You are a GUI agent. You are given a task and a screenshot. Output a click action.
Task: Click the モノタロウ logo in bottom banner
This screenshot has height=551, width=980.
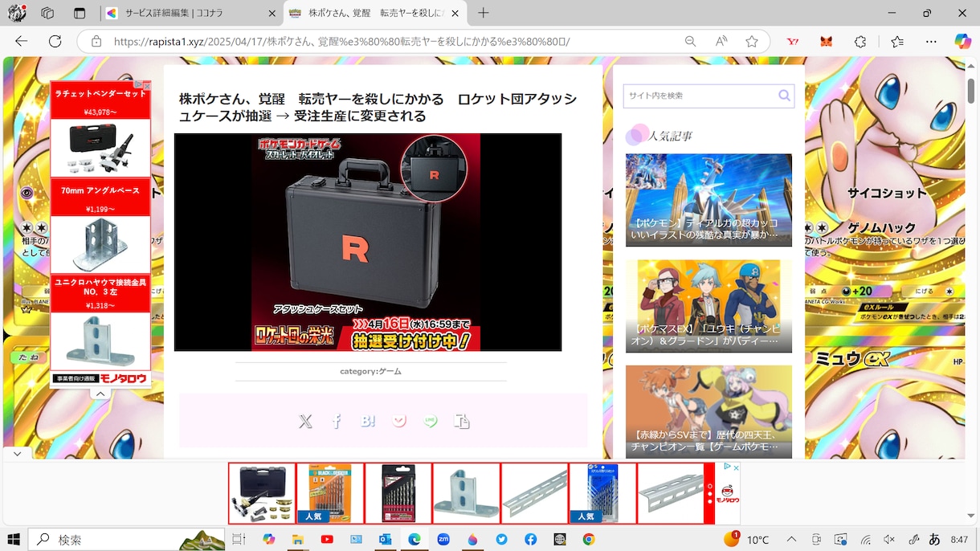click(727, 493)
